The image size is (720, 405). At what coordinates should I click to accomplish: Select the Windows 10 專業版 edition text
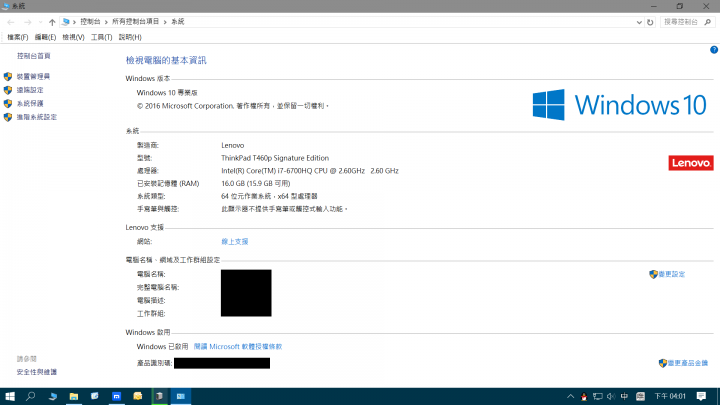pos(167,93)
